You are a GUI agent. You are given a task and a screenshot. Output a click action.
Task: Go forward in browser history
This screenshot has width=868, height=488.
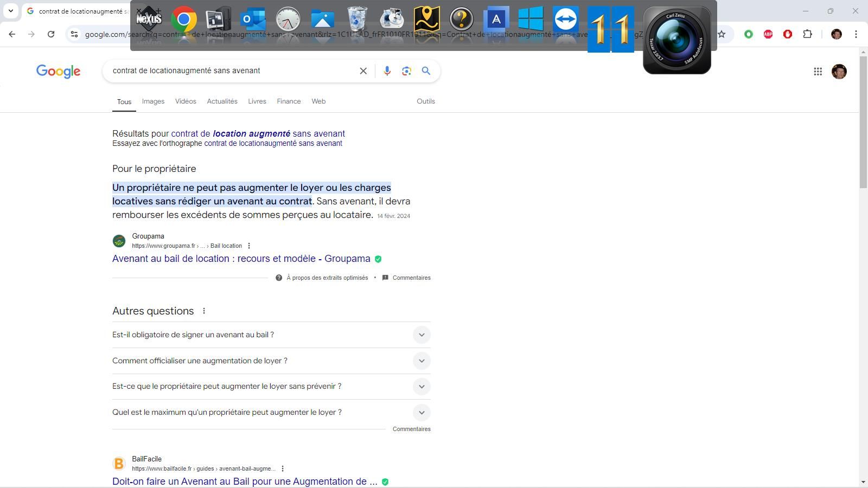31,34
